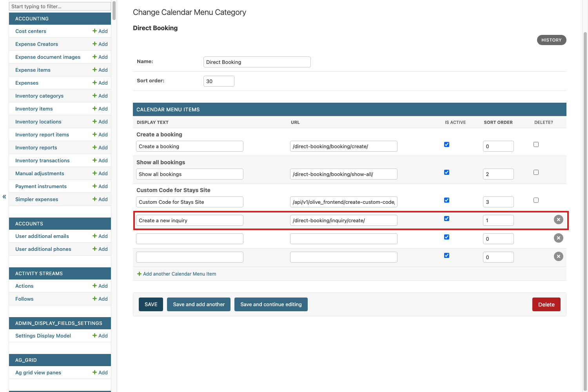Click the category Sort order field showing 30
The width and height of the screenshot is (588, 392).
point(219,81)
